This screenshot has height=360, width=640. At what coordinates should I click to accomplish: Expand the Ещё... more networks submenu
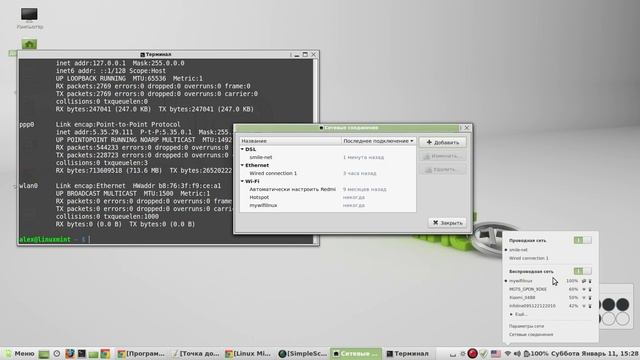pos(519,314)
